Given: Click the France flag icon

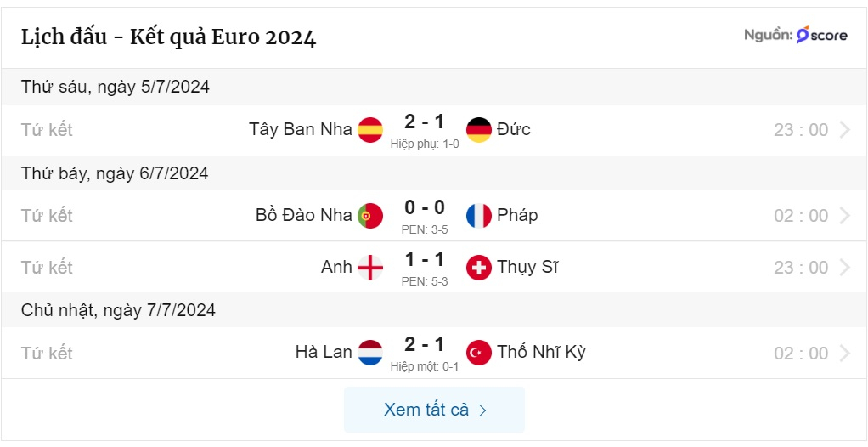Looking at the screenshot, I should (479, 216).
